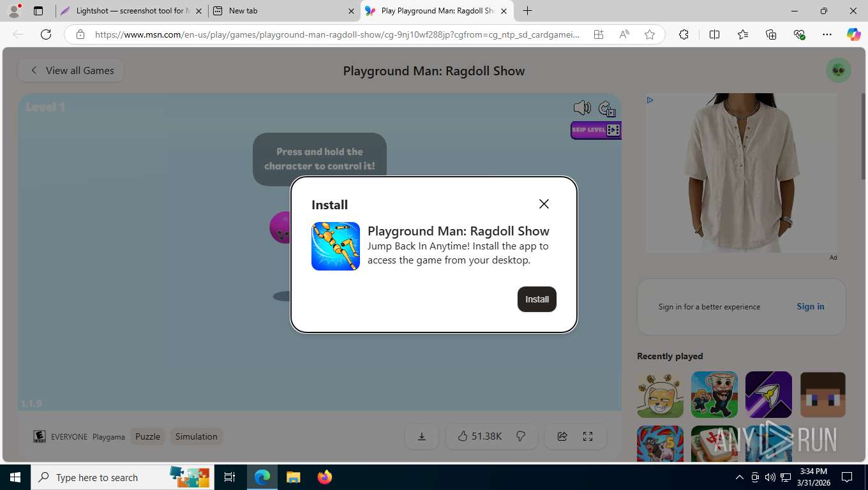868x490 pixels.
Task: Enter fullscreen mode for the game
Action: point(588,436)
